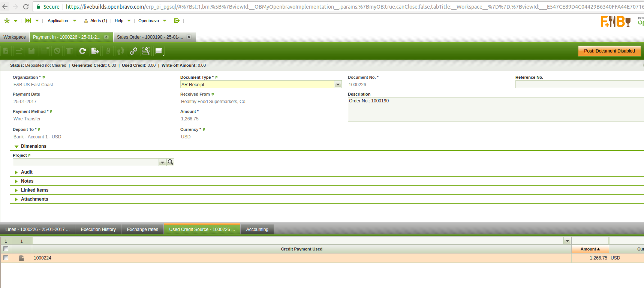This screenshot has width=644, height=288.
Task: Open dropdown arrow beside quick launch icon
Action: (x=37, y=21)
